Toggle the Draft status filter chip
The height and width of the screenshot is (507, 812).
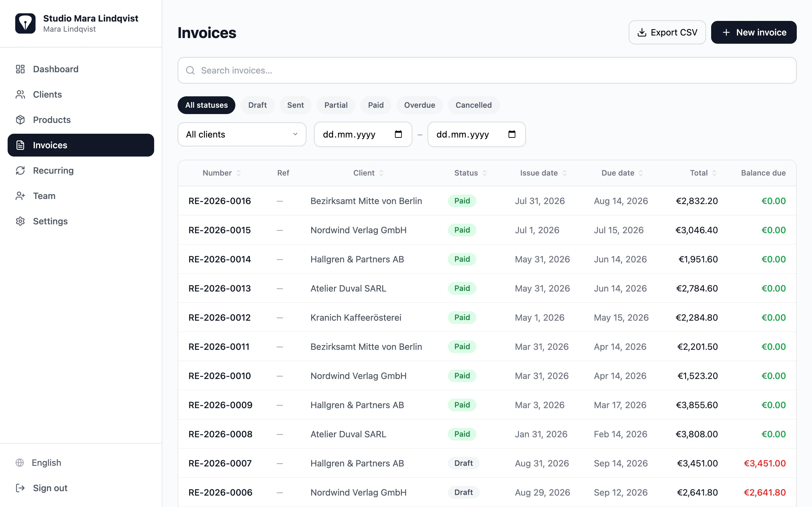[257, 105]
